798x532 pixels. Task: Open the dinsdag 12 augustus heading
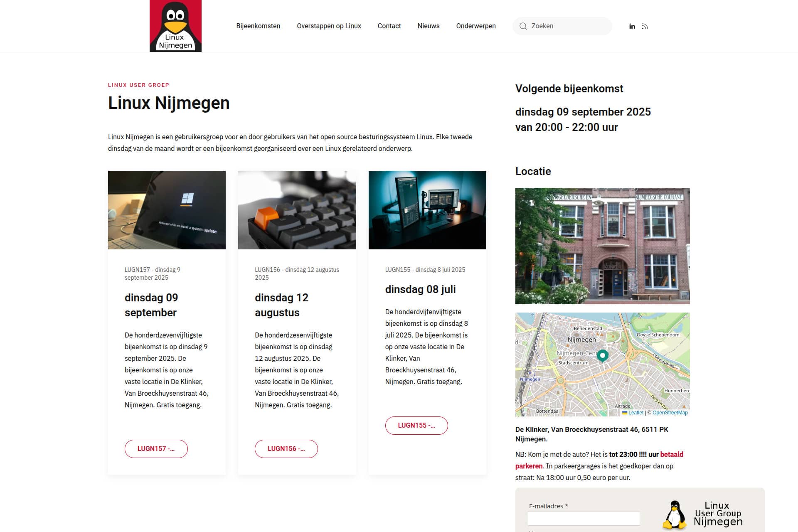click(281, 305)
